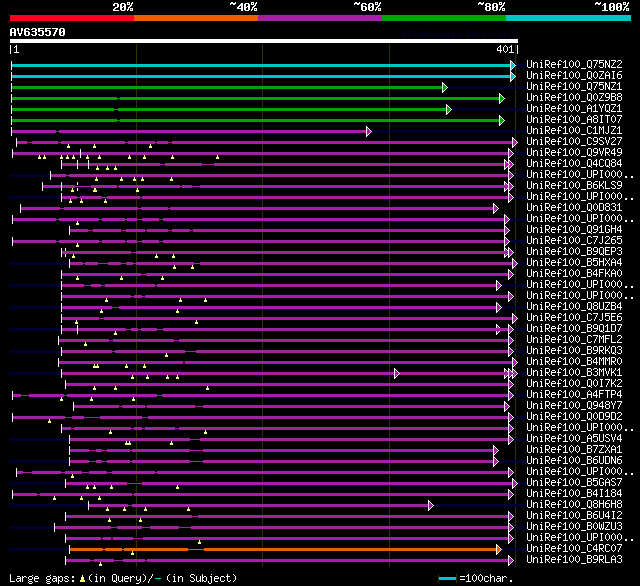The image size is (640, 586).
Task: Click the purple arrowhead of UniRef100_Q9VR49 alignment
Action: (511, 153)
